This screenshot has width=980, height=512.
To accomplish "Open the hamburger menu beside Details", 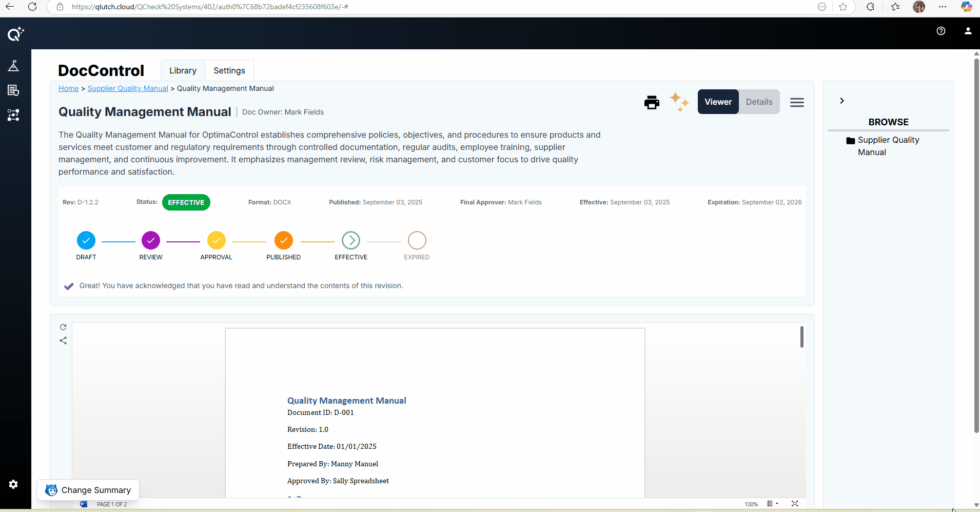I will pos(797,103).
